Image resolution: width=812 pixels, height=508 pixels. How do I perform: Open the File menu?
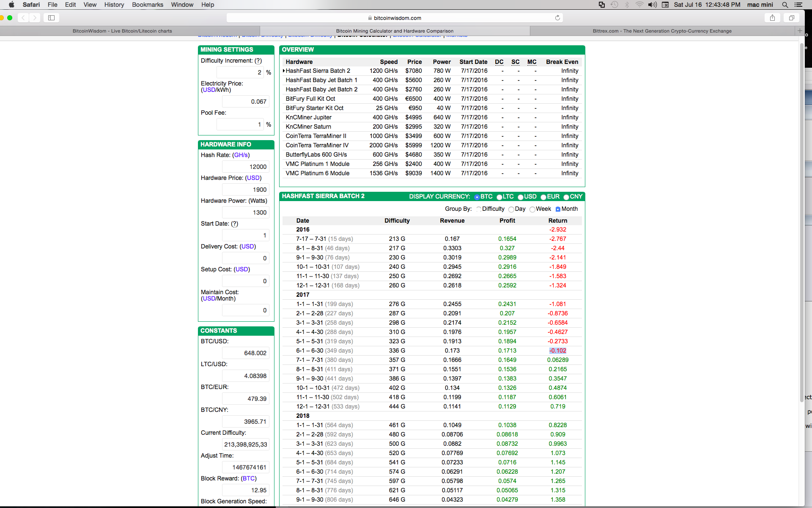[52, 5]
